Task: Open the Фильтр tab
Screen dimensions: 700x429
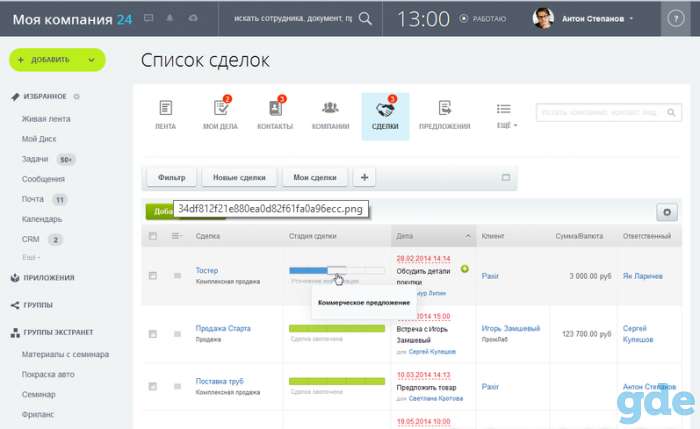Action: pos(171,177)
